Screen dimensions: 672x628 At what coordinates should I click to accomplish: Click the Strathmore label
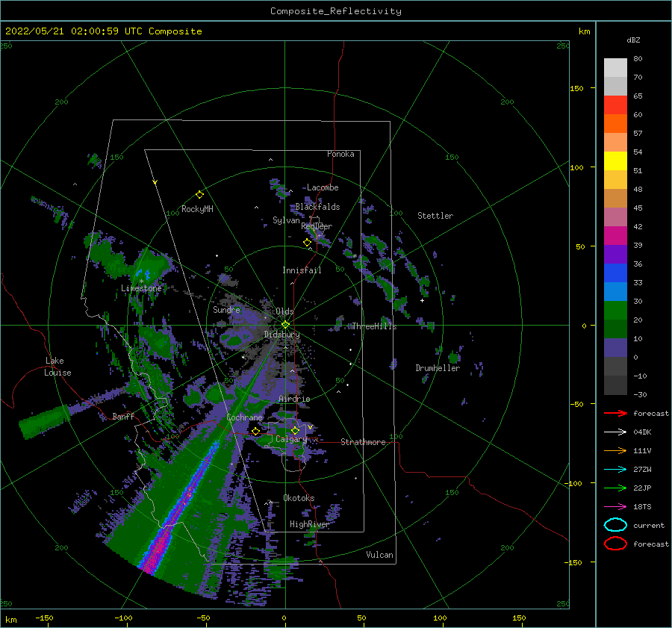pyautogui.click(x=363, y=442)
